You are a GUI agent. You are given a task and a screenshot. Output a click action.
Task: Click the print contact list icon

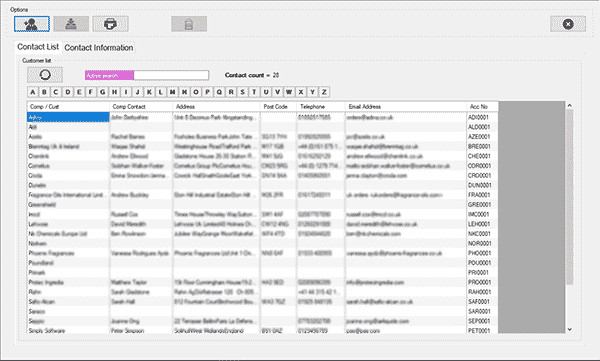(x=110, y=24)
